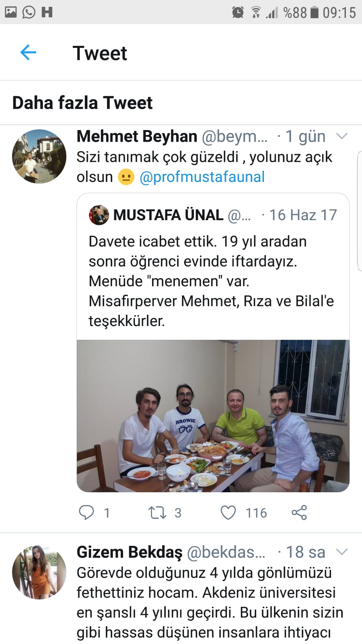View Mehmet Beyhan's profile picture
Viewport: 362px width, 644px height.
(39, 156)
